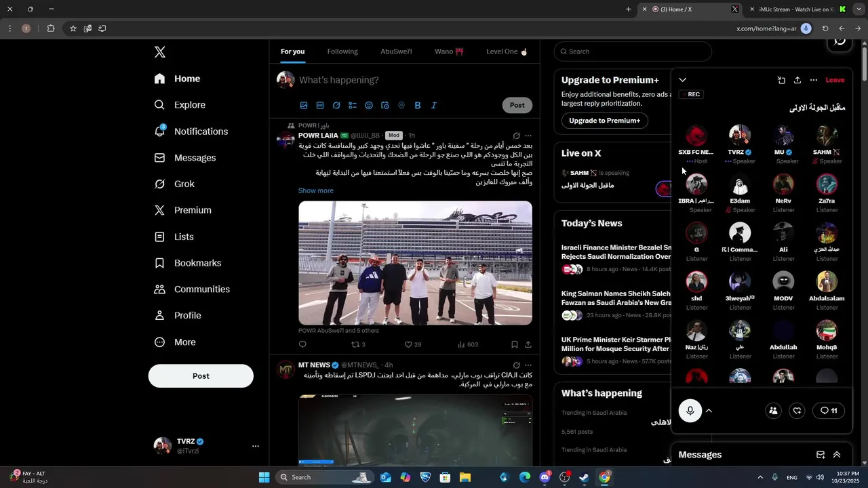Share the POWR LAilA post
Image resolution: width=868 pixels, height=488 pixels.
click(528, 344)
